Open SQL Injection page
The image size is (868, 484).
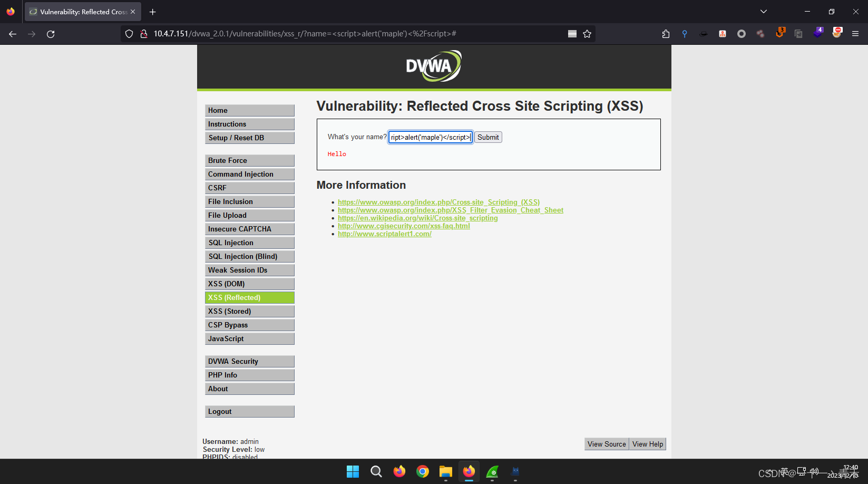point(250,243)
